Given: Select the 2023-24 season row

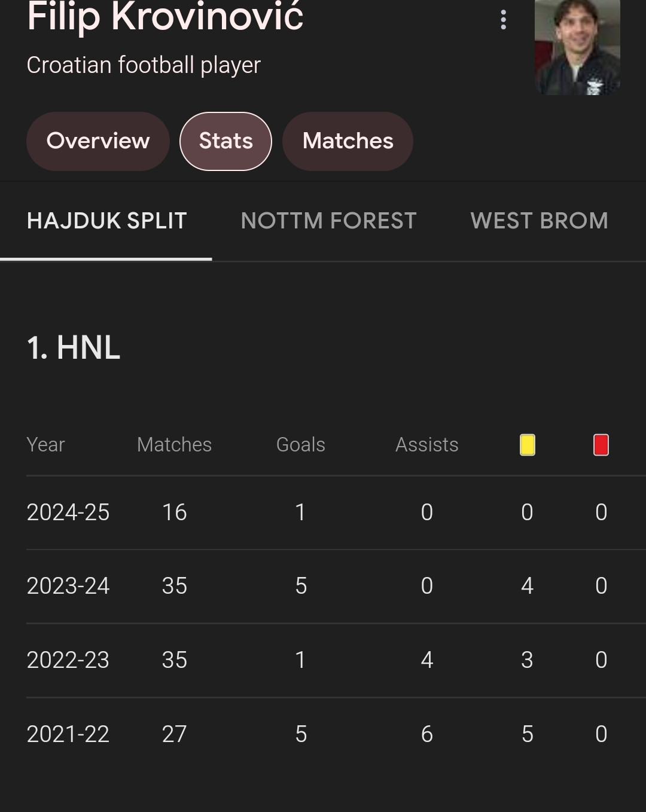Looking at the screenshot, I should [336, 587].
